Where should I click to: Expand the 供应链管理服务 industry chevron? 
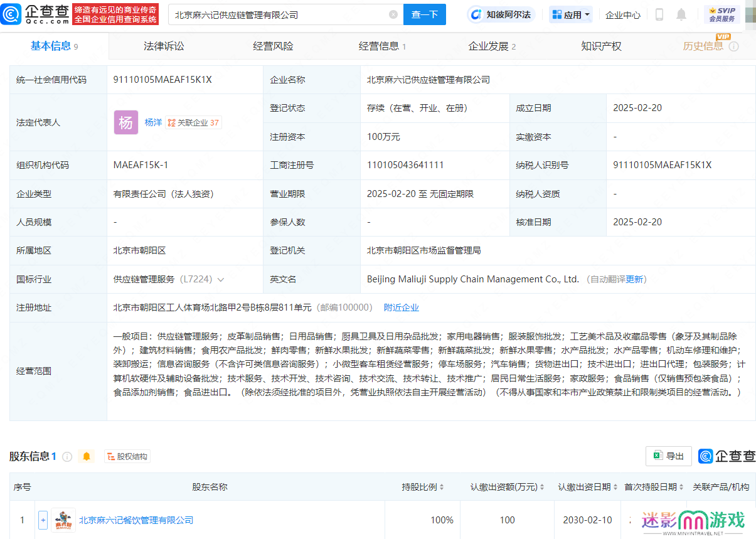(x=221, y=280)
